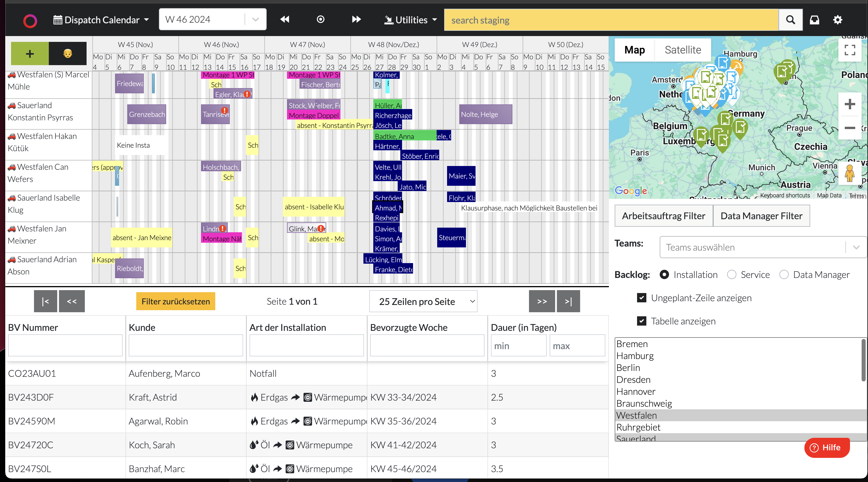
Task: Click the Dauer min filter field
Action: [x=518, y=345]
